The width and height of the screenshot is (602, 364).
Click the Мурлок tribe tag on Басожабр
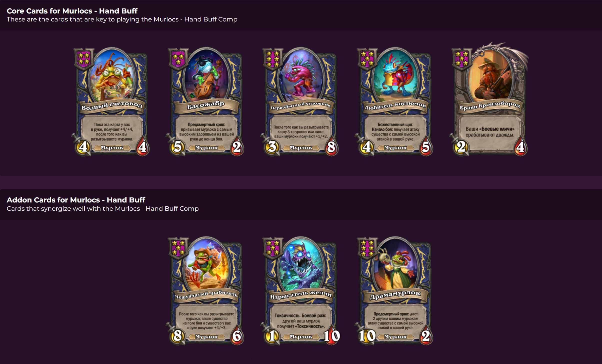[206, 148]
